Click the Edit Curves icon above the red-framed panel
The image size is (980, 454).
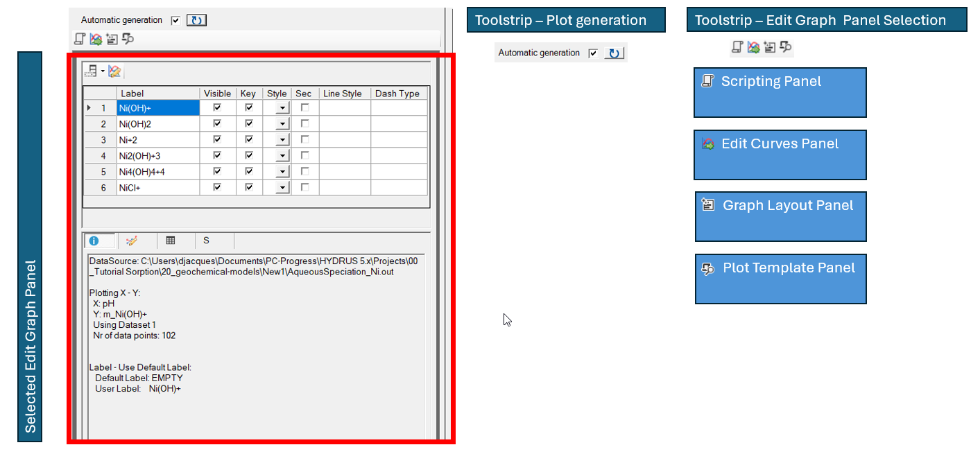(96, 40)
